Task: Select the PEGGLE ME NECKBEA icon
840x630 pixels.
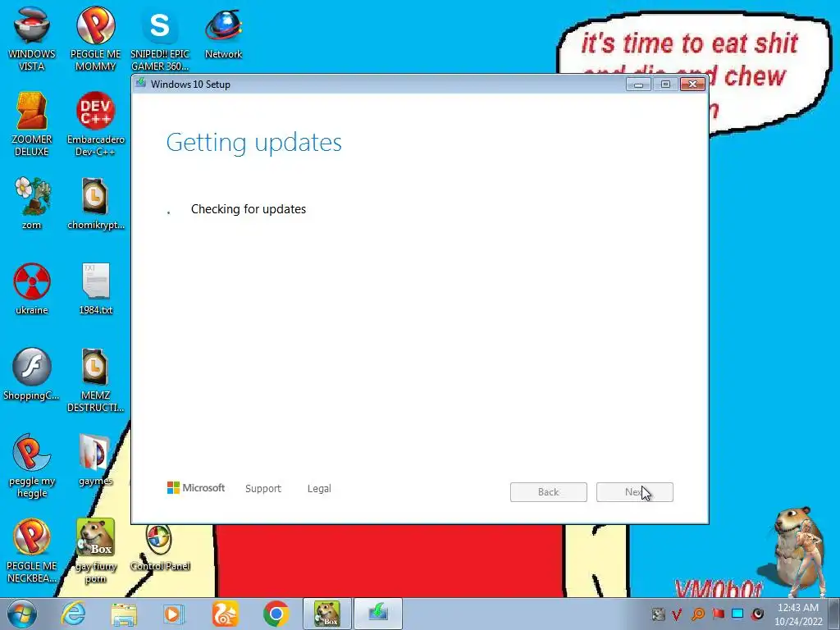Action: pos(32,550)
